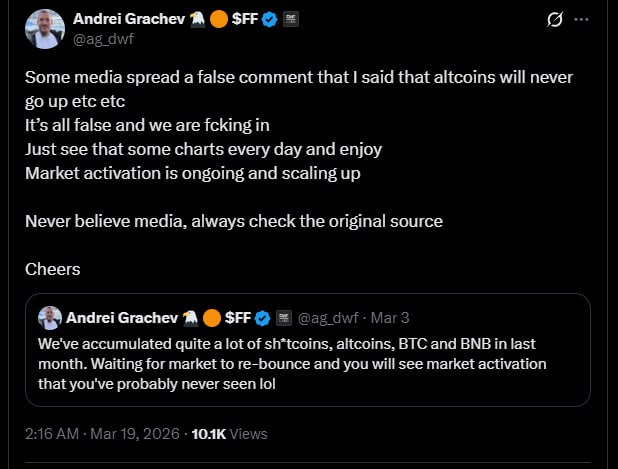
Task: Open the Grok explain-post icon
Action: point(556,20)
